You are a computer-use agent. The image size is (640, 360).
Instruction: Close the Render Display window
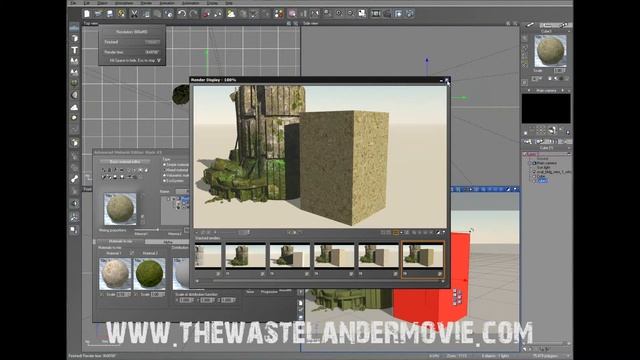point(447,80)
